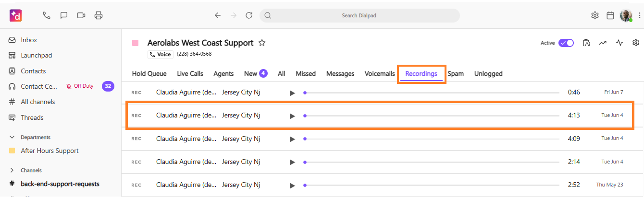Play the 4:09 recording
Viewport: 644px width, 198px height.
pos(292,139)
